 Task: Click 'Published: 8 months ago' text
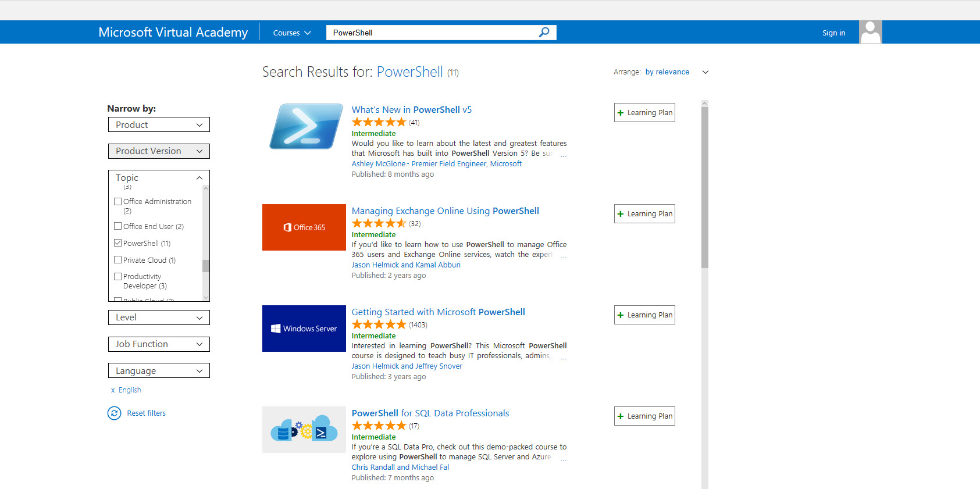pyautogui.click(x=393, y=174)
